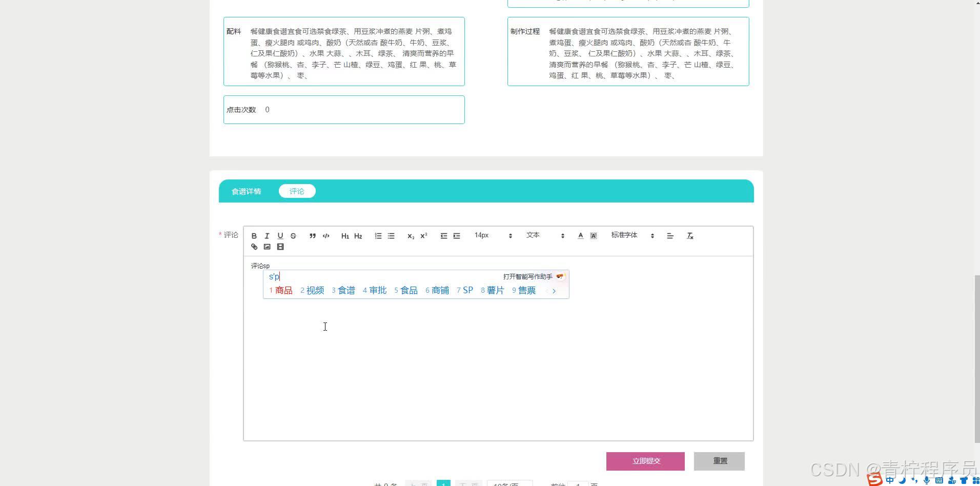
Task: Apply H1 heading style
Action: coord(345,236)
